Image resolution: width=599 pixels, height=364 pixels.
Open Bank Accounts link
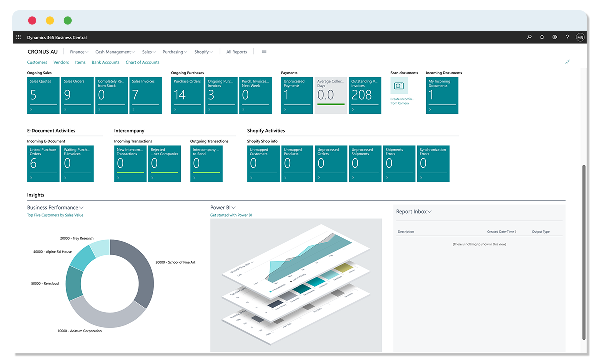pyautogui.click(x=106, y=62)
